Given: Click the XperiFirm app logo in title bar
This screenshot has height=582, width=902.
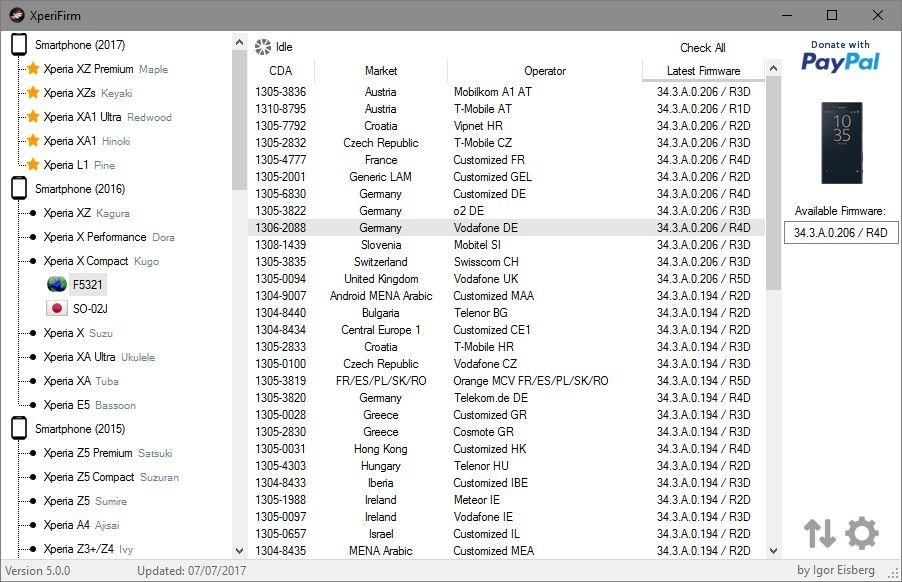Looking at the screenshot, I should [x=17, y=15].
